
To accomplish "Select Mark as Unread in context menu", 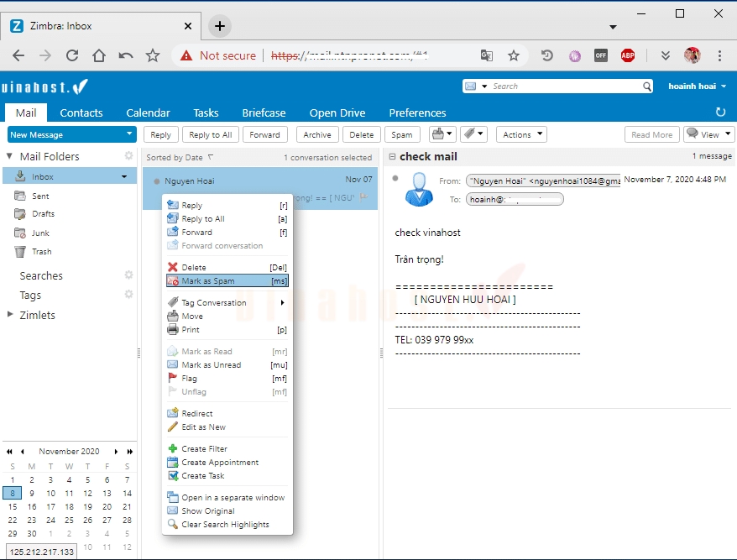I will tap(227, 365).
